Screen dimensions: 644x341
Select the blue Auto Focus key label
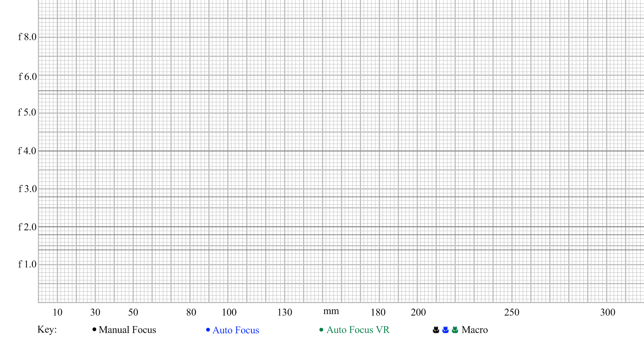point(236,330)
